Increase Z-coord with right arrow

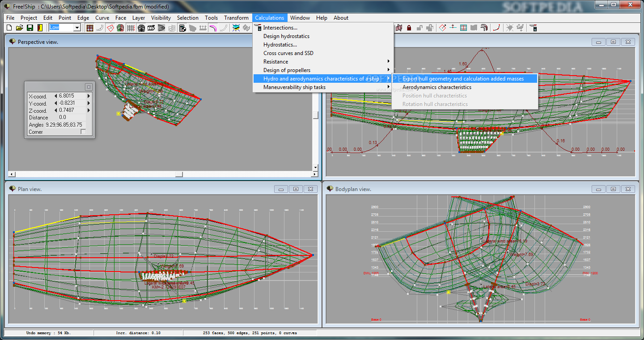pyautogui.click(x=89, y=110)
